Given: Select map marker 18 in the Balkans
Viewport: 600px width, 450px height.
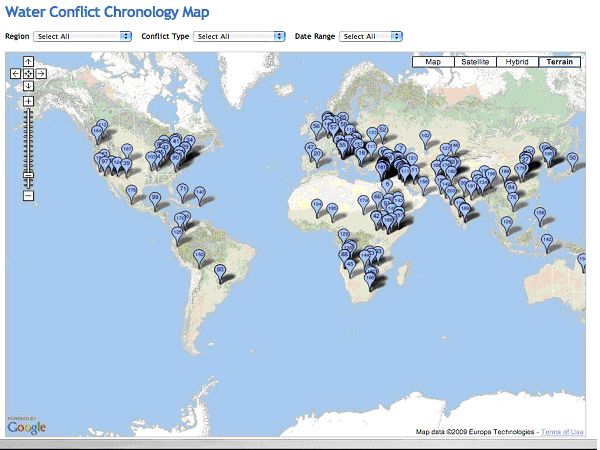Looking at the screenshot, I should pyautogui.click(x=361, y=155).
